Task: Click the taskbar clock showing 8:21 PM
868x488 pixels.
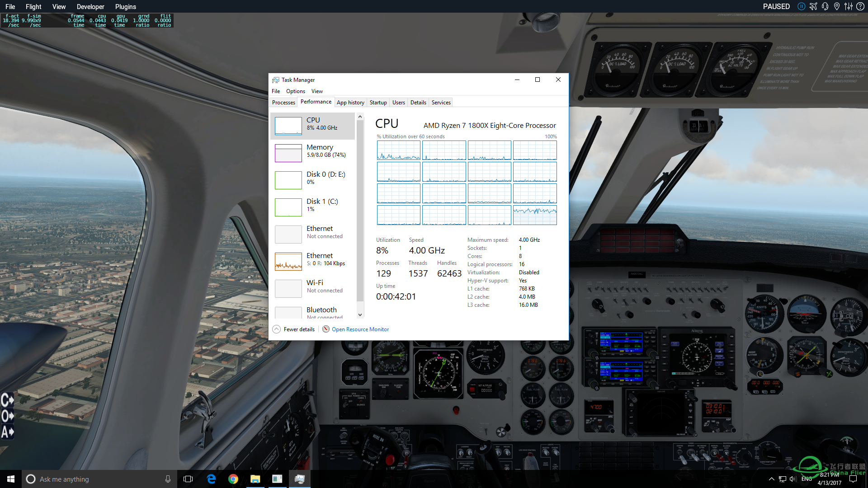Action: click(x=830, y=479)
